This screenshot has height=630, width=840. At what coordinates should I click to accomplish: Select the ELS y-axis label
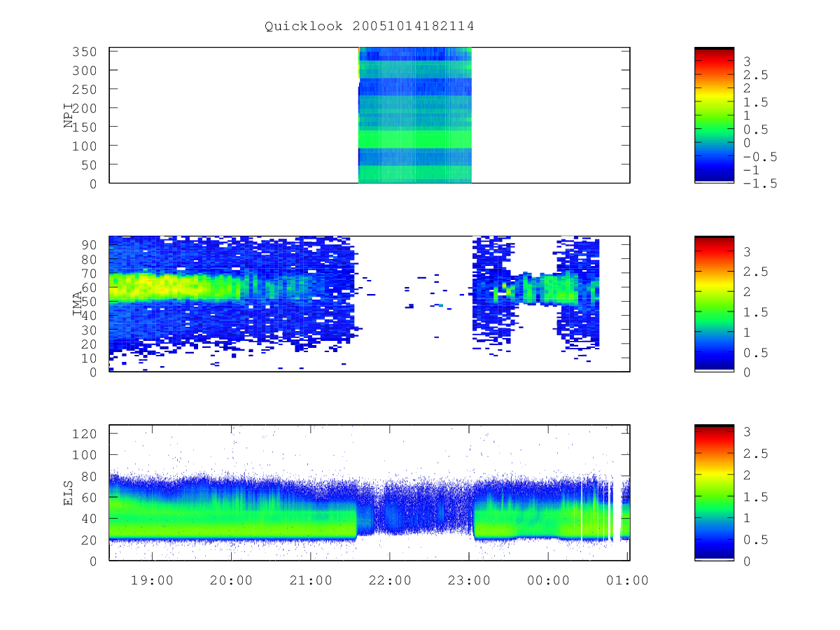click(69, 492)
